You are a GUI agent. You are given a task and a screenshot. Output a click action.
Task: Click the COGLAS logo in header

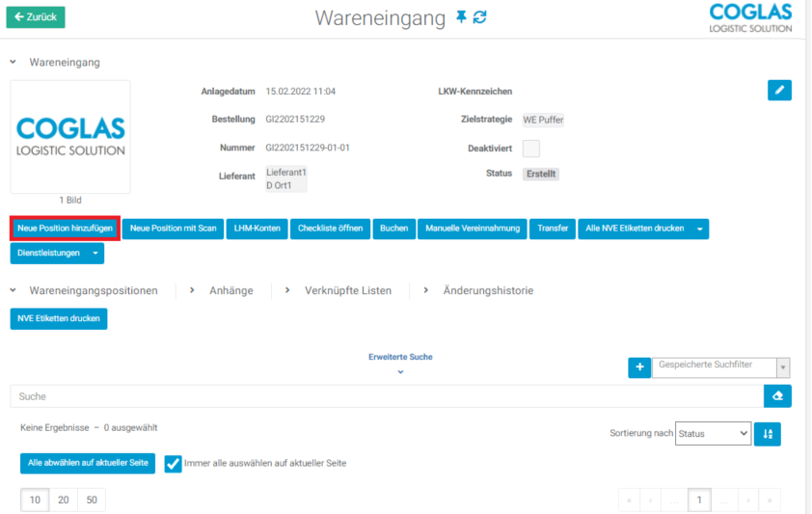(750, 17)
